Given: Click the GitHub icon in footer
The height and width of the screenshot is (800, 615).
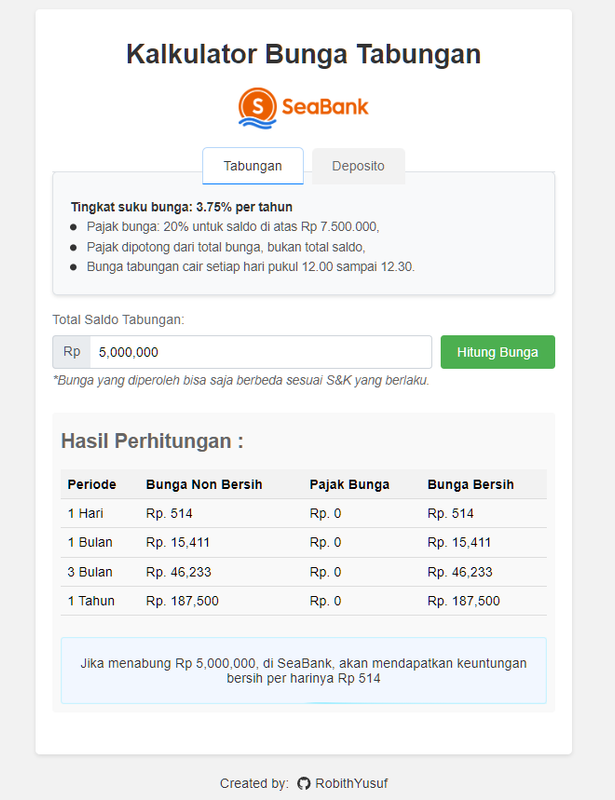Looking at the screenshot, I should (304, 783).
